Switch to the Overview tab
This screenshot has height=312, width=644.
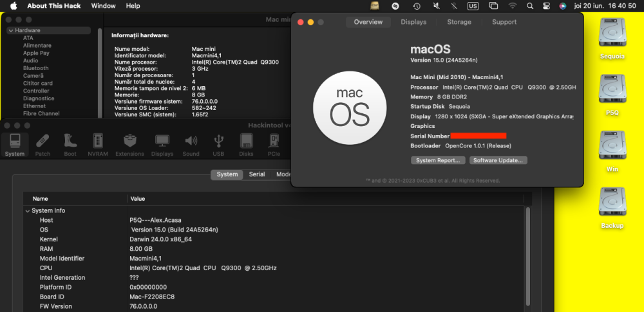368,22
